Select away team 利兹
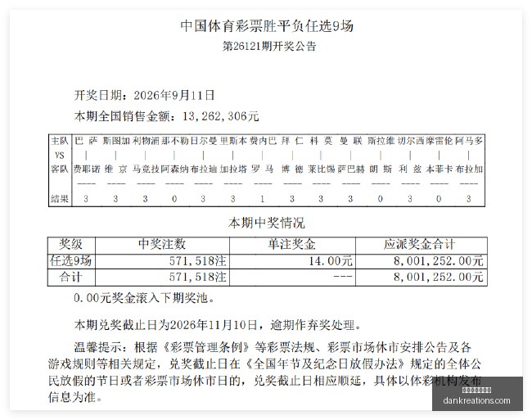Screen dimensions: 532x420 [x=410, y=169]
